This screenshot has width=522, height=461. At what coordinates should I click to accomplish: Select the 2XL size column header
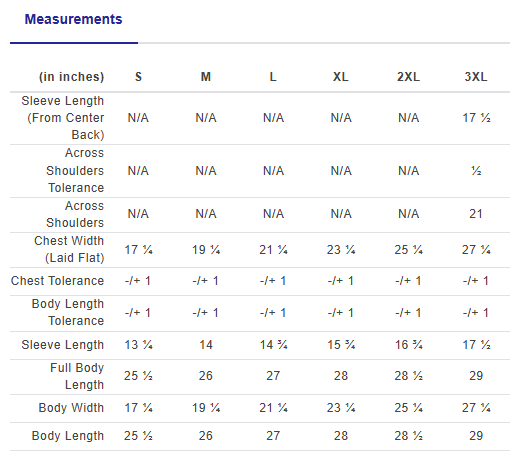408,77
